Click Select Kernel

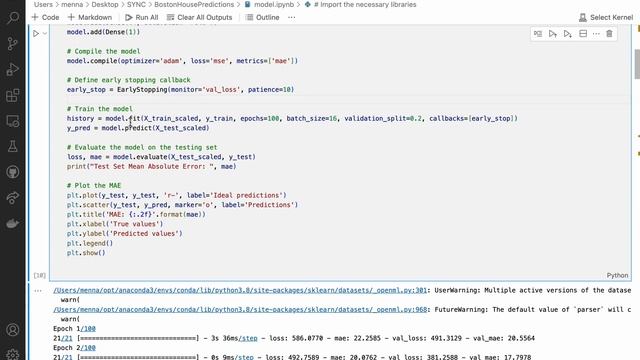point(606,17)
